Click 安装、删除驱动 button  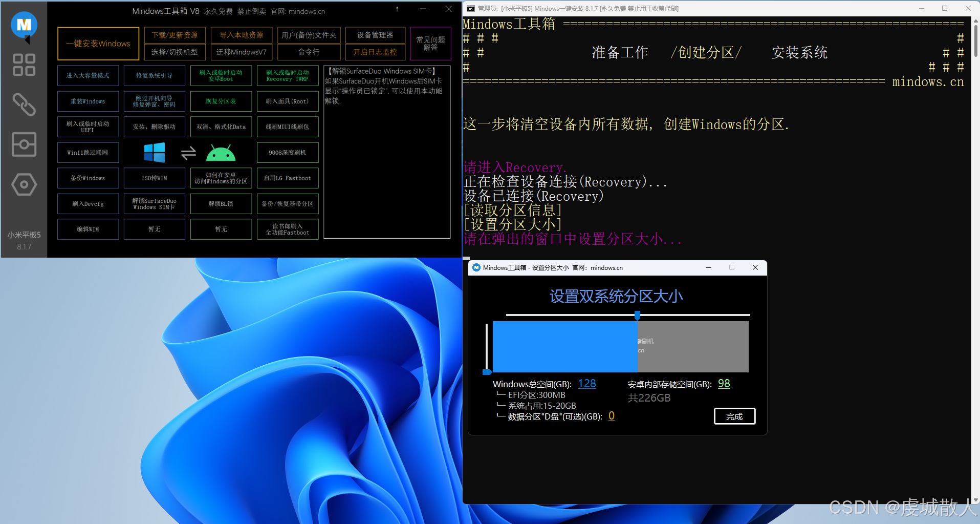pyautogui.click(x=155, y=127)
